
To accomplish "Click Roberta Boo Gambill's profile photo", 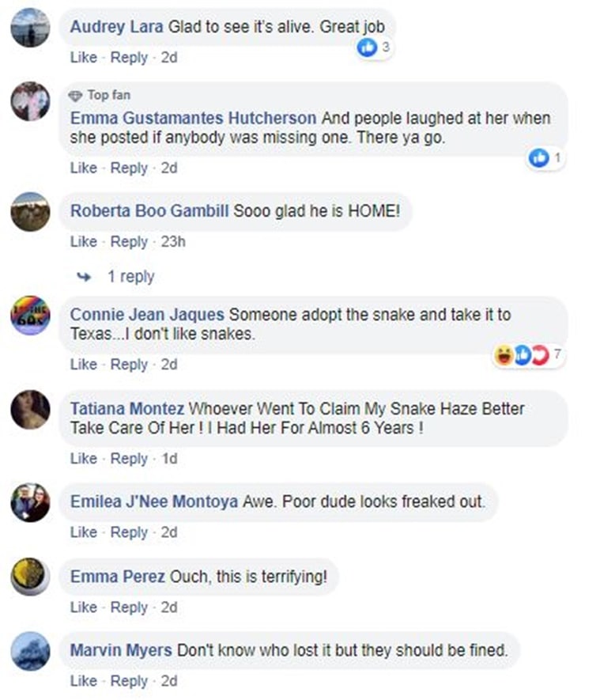I will [x=31, y=211].
